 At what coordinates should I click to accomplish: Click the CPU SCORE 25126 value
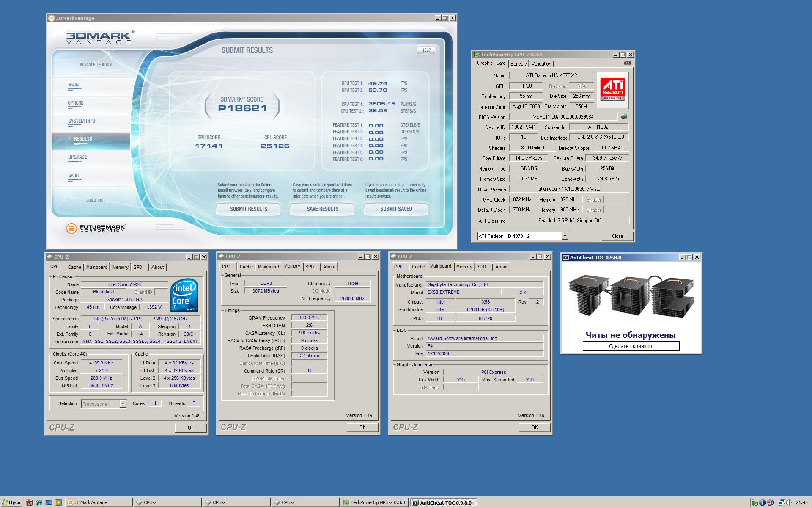coord(275,146)
